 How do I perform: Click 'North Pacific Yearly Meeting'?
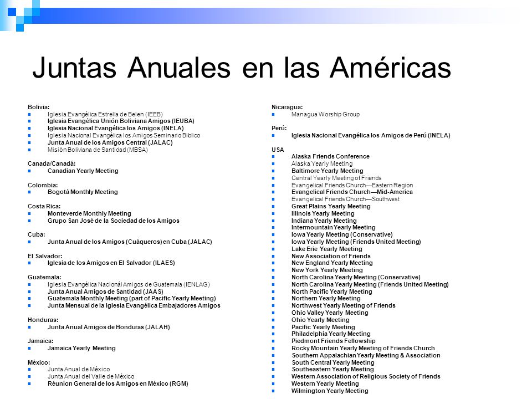pos(332,291)
